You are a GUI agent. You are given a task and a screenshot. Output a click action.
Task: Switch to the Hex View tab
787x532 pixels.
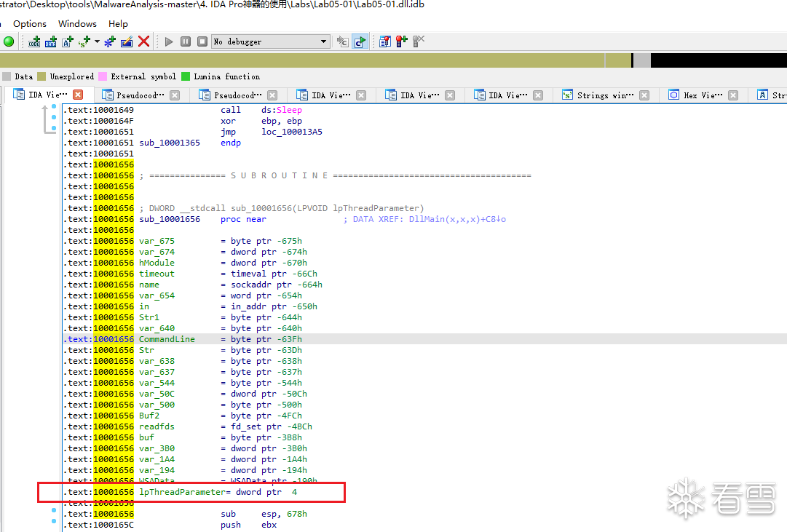(x=701, y=95)
